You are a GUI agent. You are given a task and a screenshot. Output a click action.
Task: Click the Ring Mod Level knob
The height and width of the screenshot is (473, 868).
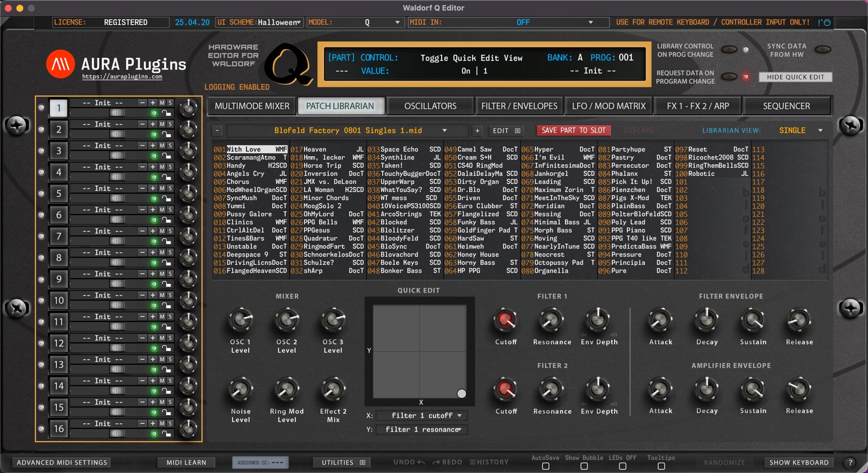[286, 389]
